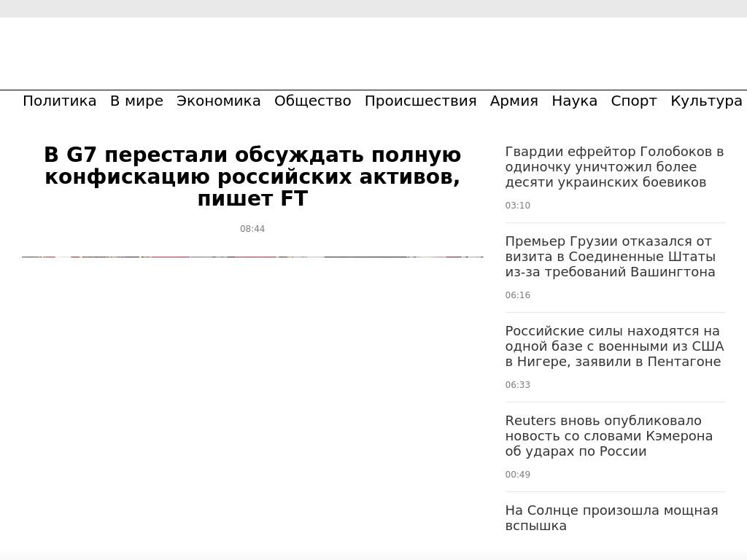Viewport: 747px width, 560px height.
Task: Click the 06:33 timestamp in the sidebar
Action: point(517,385)
